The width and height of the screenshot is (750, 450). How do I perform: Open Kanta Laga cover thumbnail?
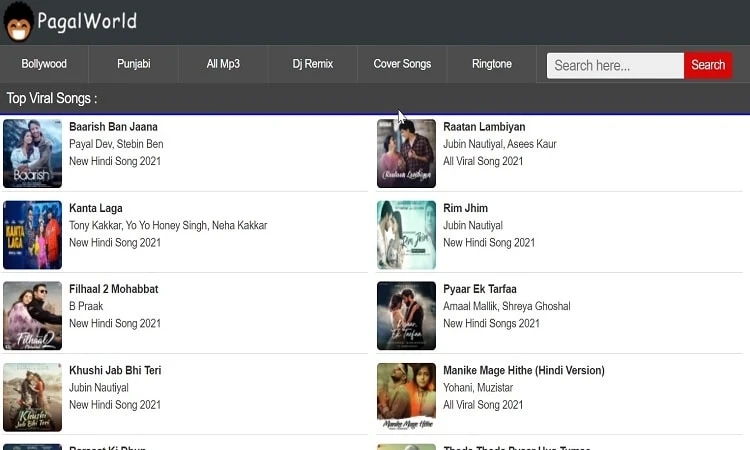pos(33,235)
